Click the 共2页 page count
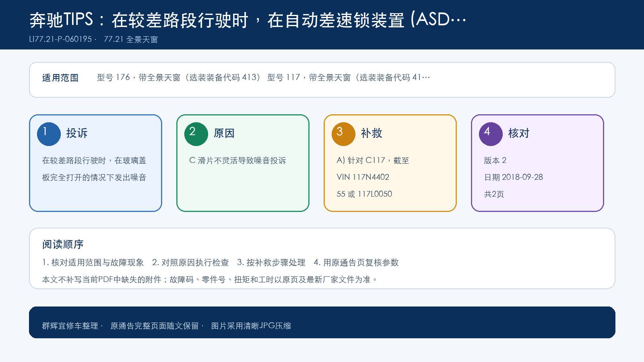The image size is (644, 362). click(494, 194)
